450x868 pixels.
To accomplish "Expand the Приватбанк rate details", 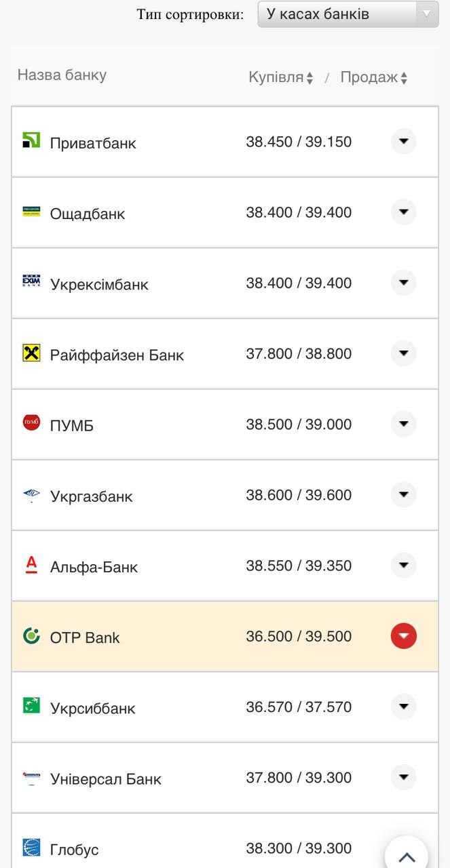I will point(403,142).
